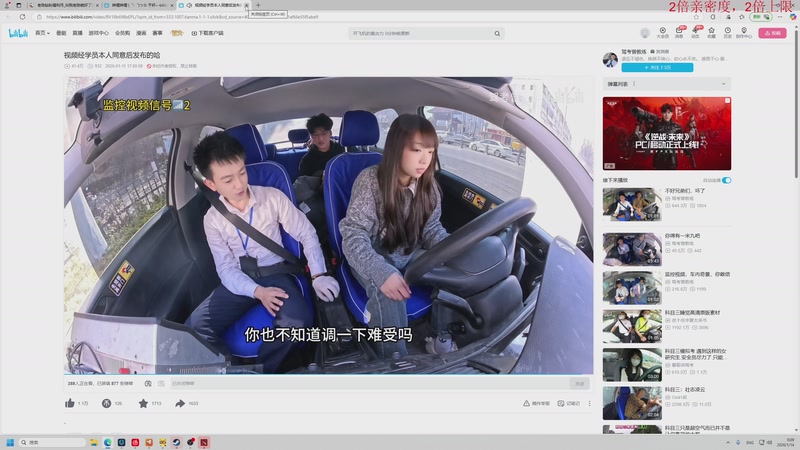The width and height of the screenshot is (800, 450).
Task: Open the 收藏 favorites icon
Action: [x=711, y=33]
